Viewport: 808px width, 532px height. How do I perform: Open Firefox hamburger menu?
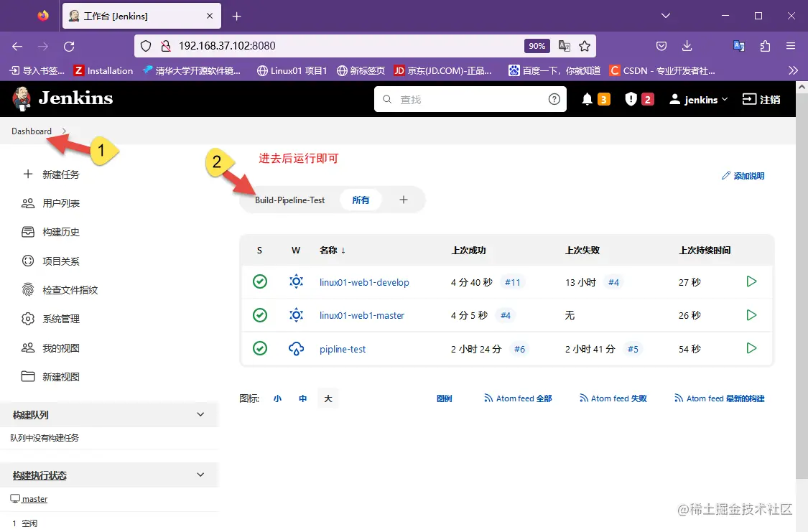click(791, 46)
